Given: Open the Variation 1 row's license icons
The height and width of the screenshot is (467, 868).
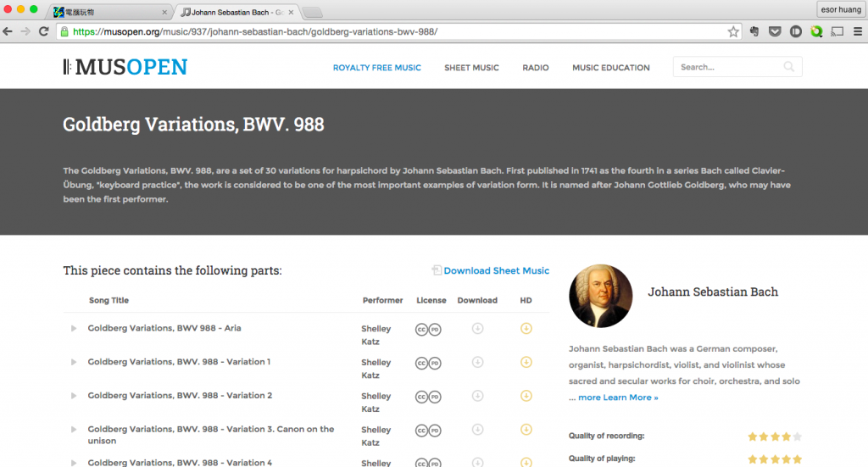Looking at the screenshot, I should (x=428, y=364).
